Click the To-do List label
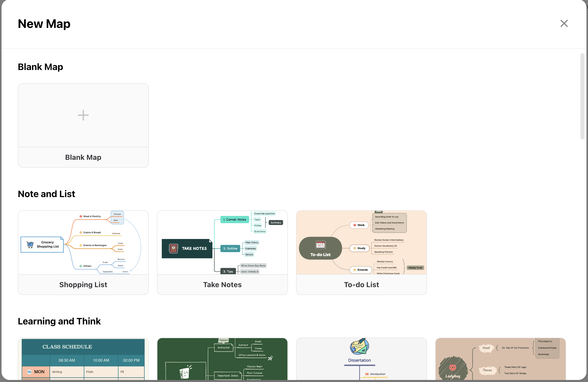The image size is (588, 382). point(361,285)
